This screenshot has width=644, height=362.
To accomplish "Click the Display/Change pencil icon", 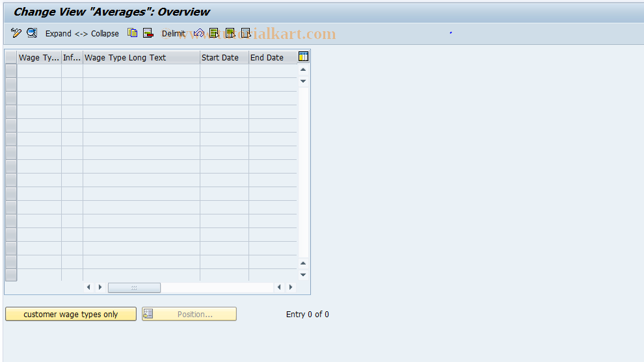I will pos(16,33).
